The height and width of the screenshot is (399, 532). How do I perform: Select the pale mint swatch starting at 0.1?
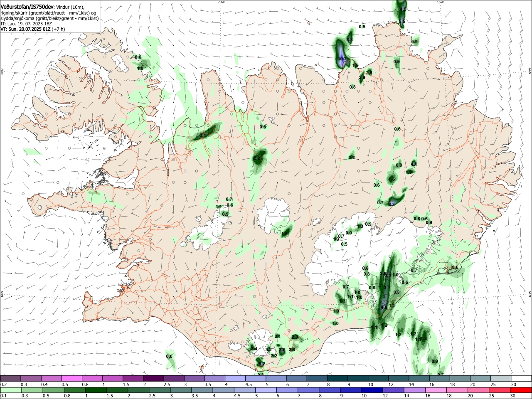(x=11, y=390)
